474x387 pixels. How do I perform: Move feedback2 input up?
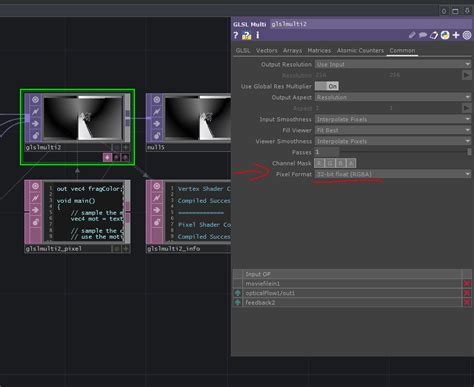click(238, 303)
